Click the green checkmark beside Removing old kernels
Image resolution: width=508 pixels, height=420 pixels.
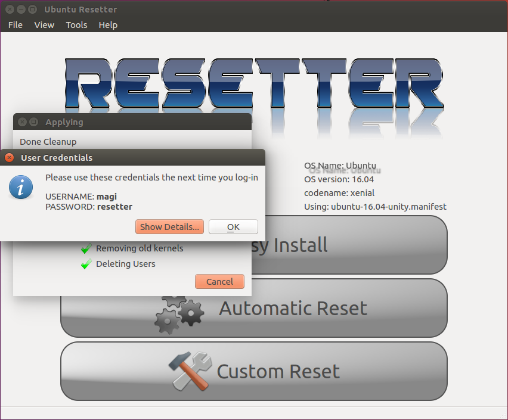(x=86, y=248)
